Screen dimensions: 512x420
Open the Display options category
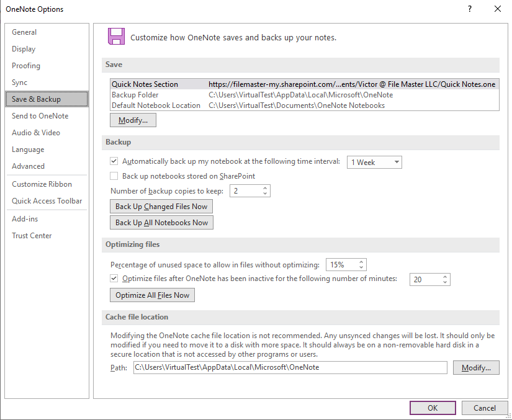click(x=47, y=49)
